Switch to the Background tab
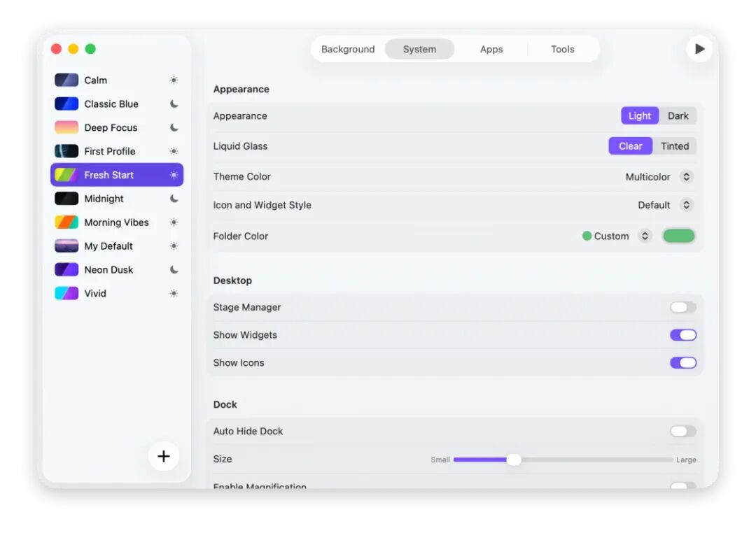This screenshot has height=533, width=756. pos(348,49)
